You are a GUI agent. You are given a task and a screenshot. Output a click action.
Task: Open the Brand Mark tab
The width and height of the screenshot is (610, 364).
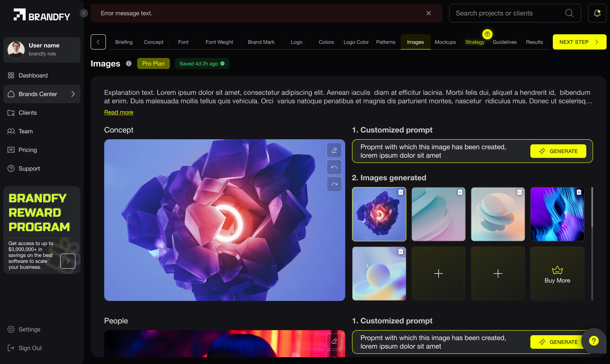[261, 42]
